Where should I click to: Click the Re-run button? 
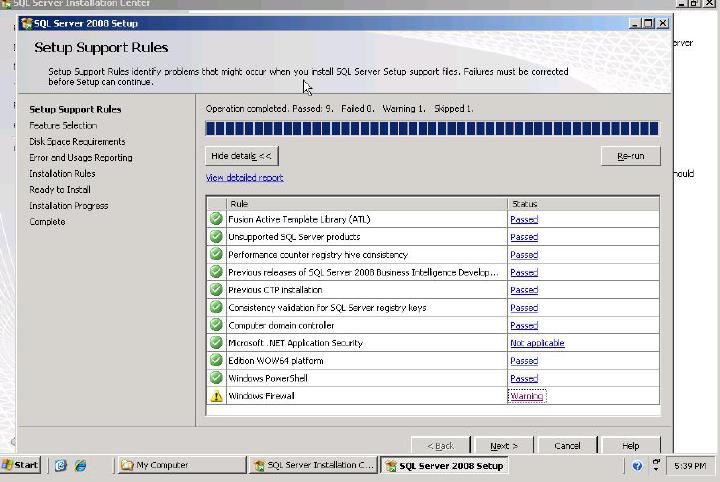tap(630, 156)
